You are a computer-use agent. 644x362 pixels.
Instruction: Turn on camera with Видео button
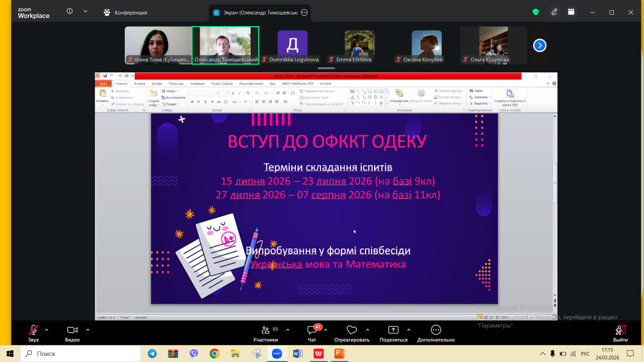click(x=72, y=330)
